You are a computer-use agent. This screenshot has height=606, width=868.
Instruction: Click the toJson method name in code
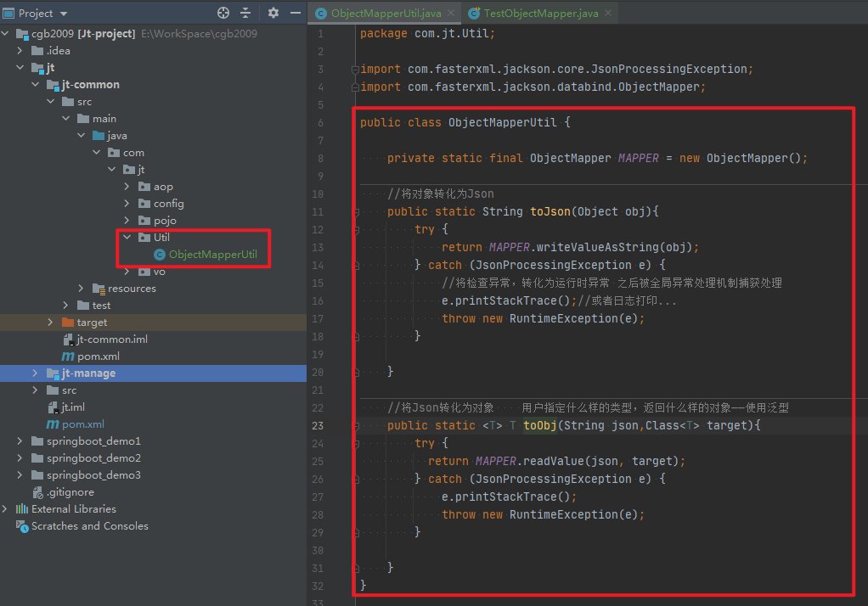(550, 211)
